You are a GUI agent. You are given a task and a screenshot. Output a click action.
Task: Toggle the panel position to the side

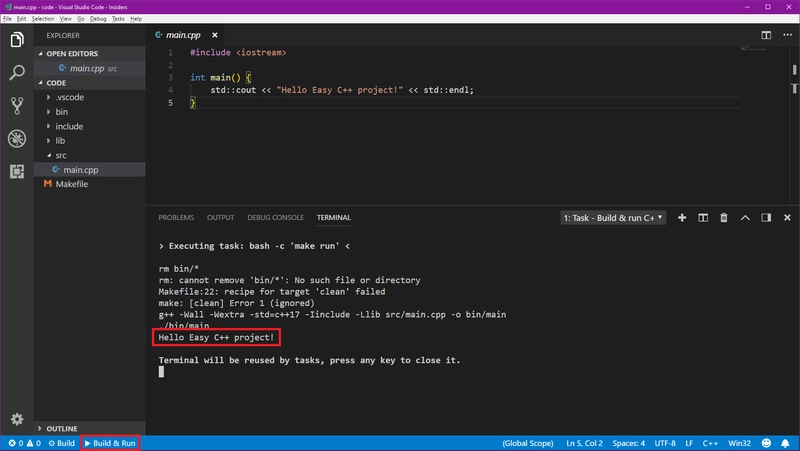pyautogui.click(x=766, y=218)
